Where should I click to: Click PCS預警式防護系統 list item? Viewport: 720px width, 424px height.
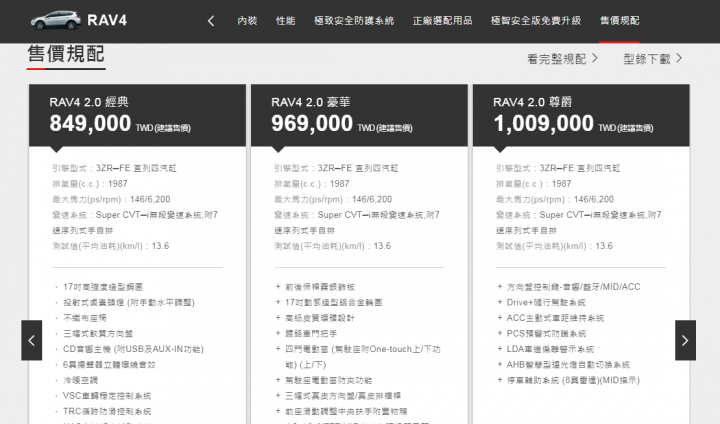click(x=546, y=334)
